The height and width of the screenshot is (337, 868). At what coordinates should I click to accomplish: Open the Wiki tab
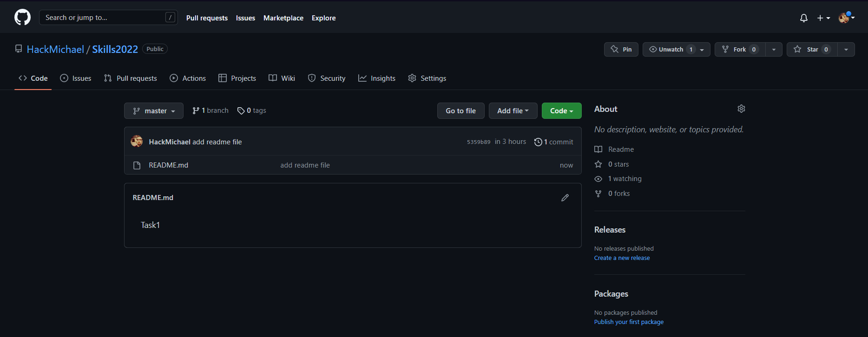[282, 78]
